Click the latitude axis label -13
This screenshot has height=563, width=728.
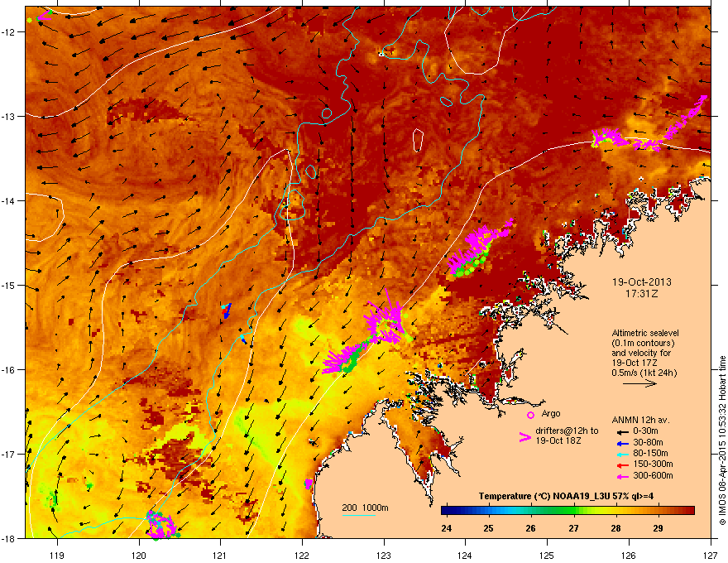pyautogui.click(x=9, y=117)
